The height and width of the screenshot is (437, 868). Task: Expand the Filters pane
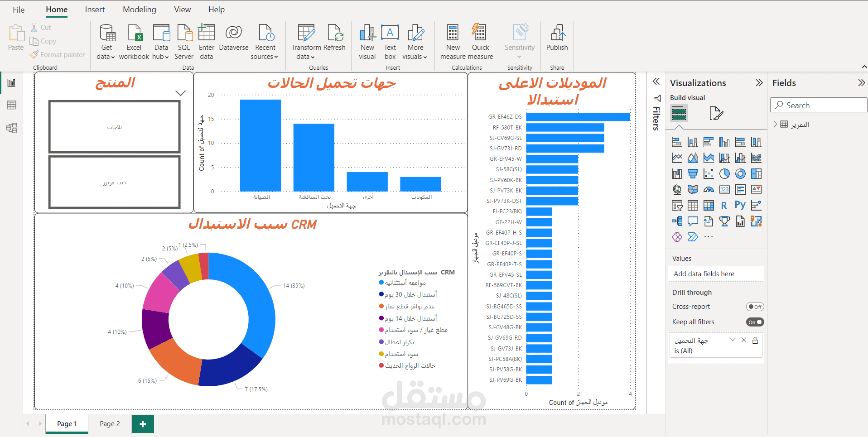(x=656, y=82)
